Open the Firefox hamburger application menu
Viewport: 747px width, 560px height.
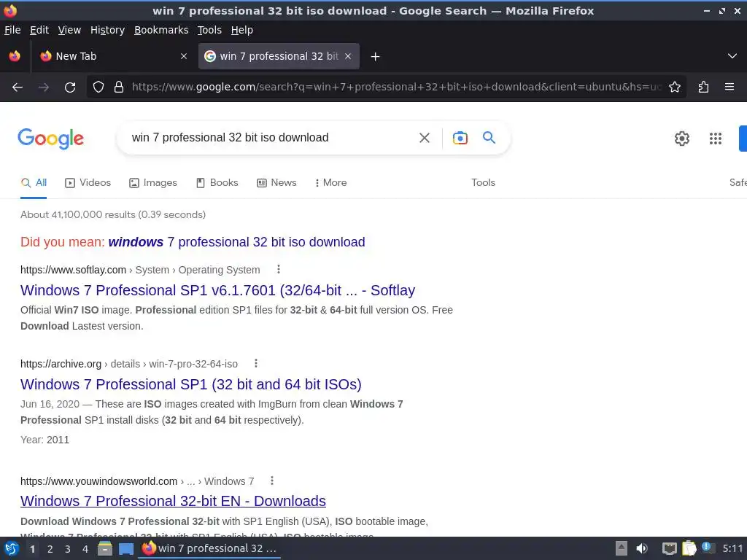click(x=729, y=87)
